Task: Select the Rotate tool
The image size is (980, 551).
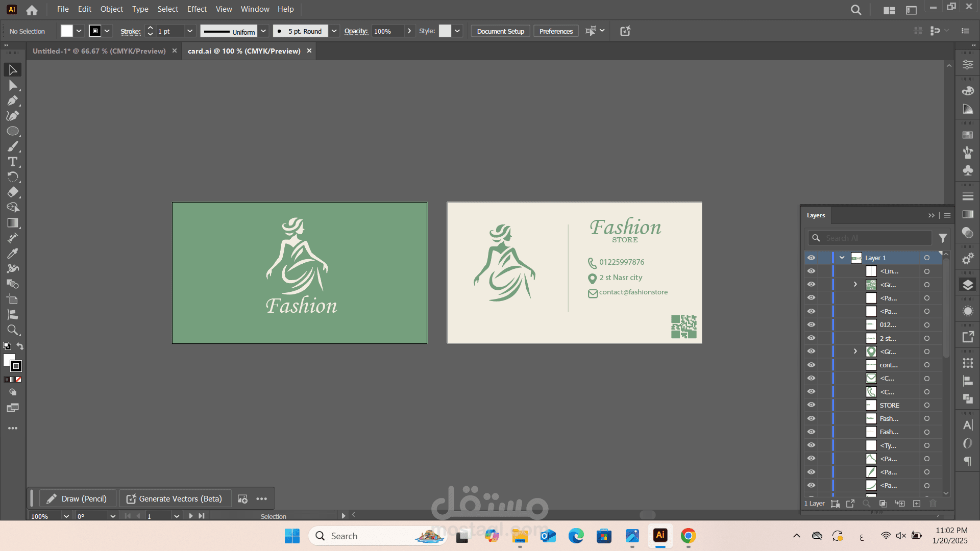Action: 13,177
